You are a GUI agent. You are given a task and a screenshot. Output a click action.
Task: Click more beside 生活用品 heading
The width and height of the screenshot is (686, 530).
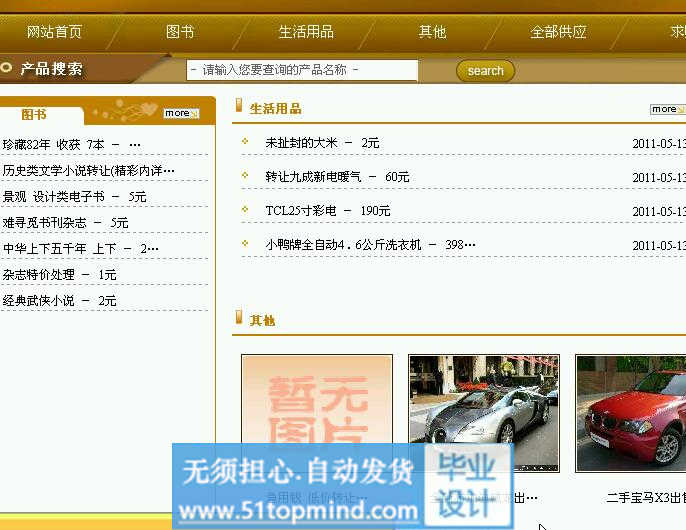[668, 109]
